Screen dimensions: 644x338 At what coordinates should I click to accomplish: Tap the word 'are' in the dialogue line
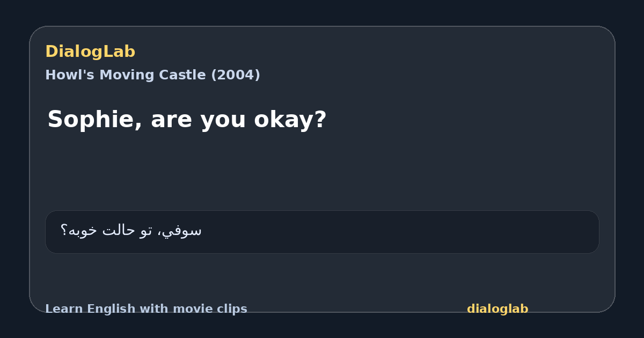tap(171, 120)
